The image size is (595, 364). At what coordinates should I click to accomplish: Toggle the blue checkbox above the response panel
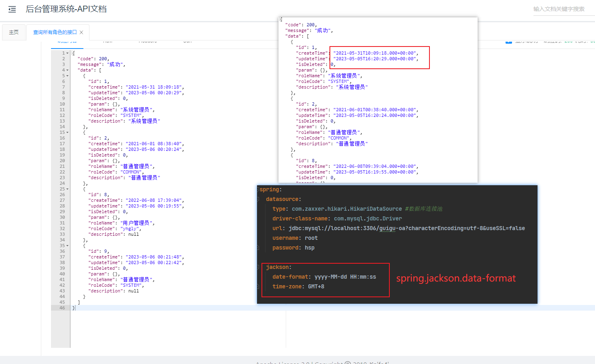(508, 41)
